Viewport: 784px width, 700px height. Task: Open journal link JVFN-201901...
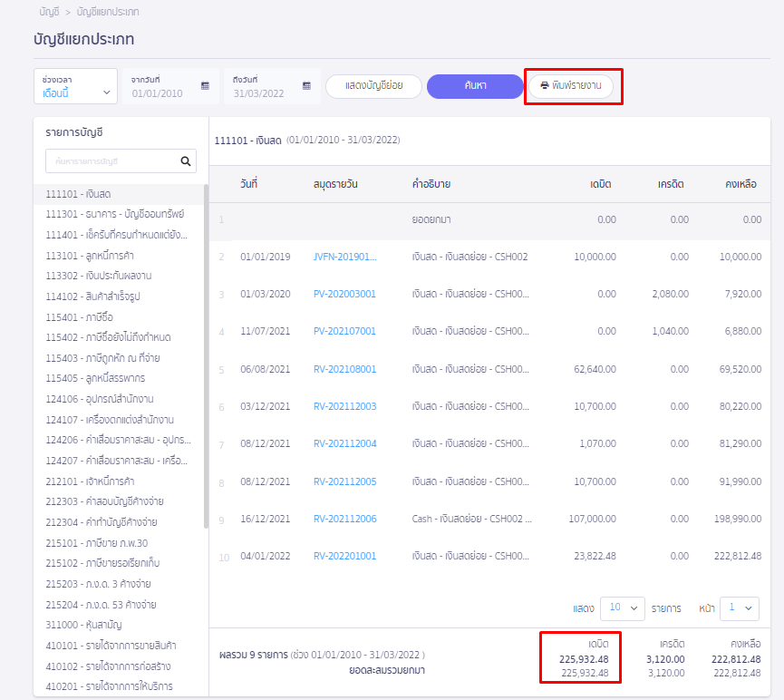(344, 257)
